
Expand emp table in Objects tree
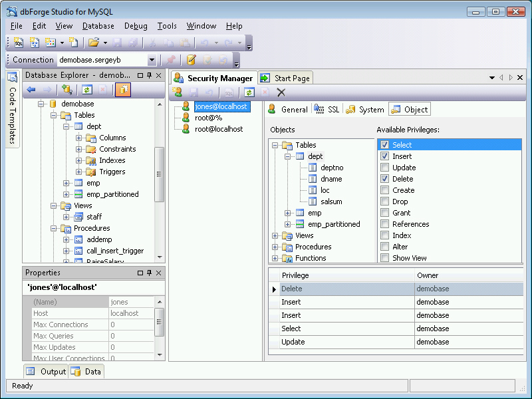coord(287,213)
